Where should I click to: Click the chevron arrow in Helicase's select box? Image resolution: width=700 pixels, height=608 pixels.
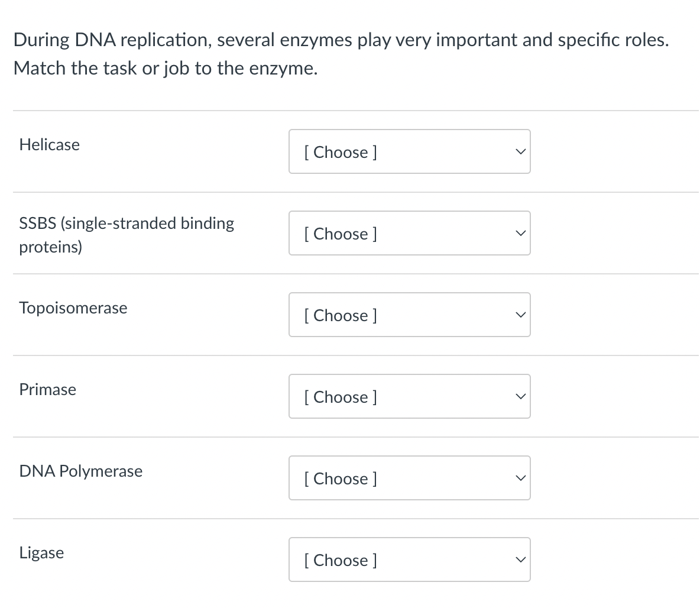519,152
